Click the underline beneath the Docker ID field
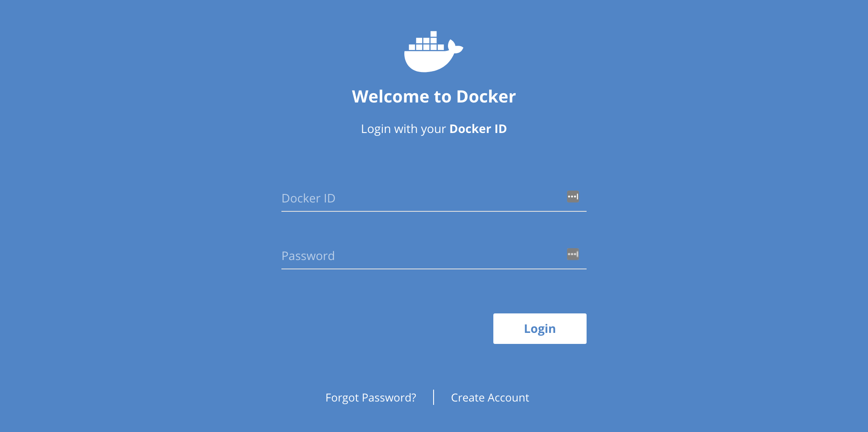The width and height of the screenshot is (868, 432). (x=434, y=211)
